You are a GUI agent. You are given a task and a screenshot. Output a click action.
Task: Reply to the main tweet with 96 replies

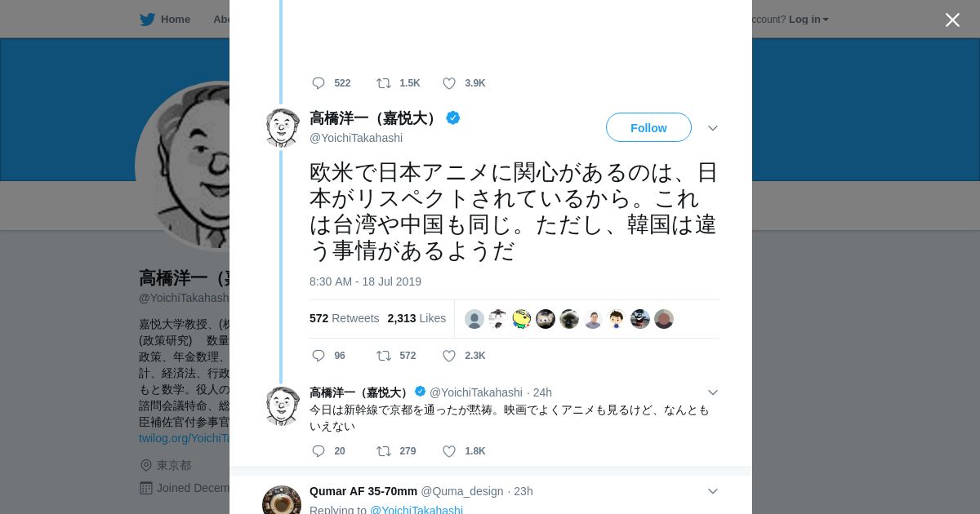coord(318,356)
